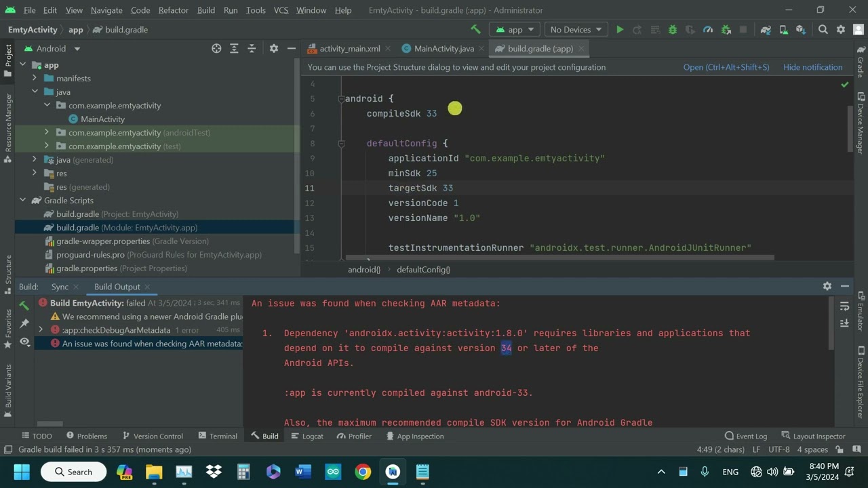Screen dimensions: 868x488
Task: Toggle the Resource Manager side tab
Action: tap(8, 127)
